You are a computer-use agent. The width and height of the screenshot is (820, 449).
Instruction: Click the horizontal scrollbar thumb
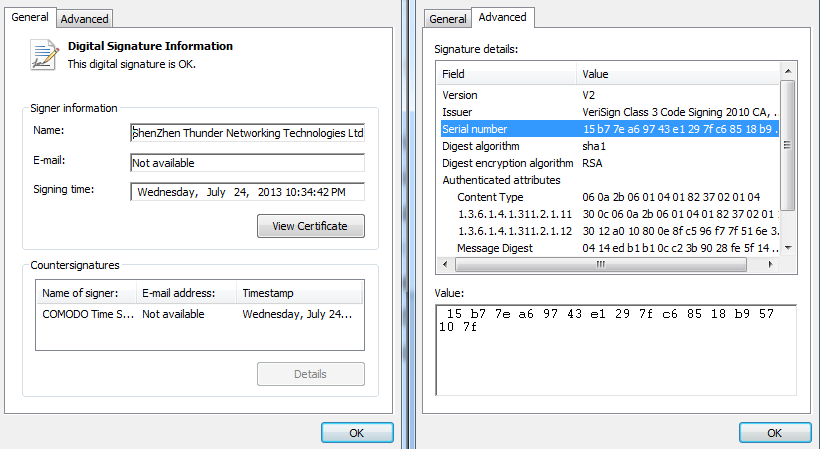[600, 264]
